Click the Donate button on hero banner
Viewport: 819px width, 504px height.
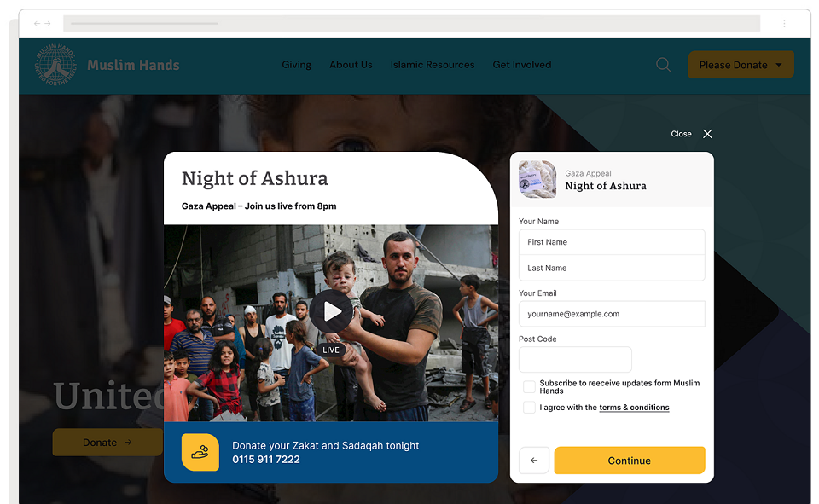click(x=107, y=443)
